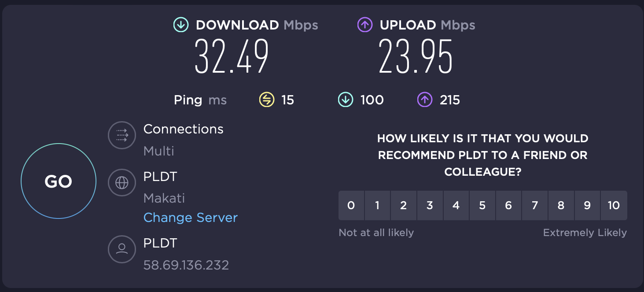Viewport: 644px width, 292px height.
Task: Click the teal download ping icon
Action: click(346, 100)
